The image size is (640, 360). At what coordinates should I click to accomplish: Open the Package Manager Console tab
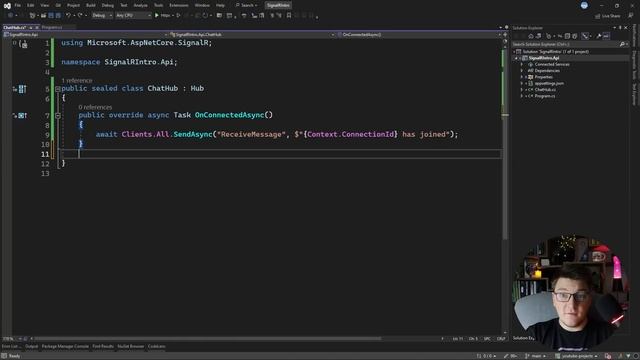[x=65, y=346]
